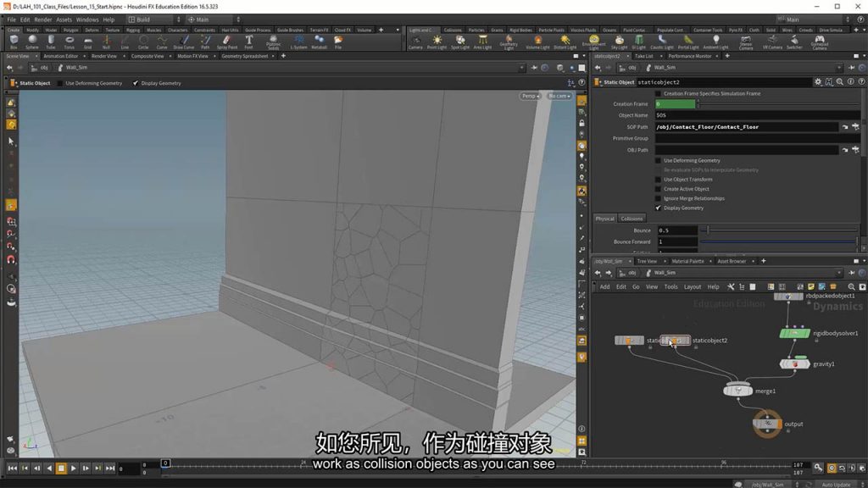Toggle the Auto Update setting
Screen dimensions: 868x488
836,485
